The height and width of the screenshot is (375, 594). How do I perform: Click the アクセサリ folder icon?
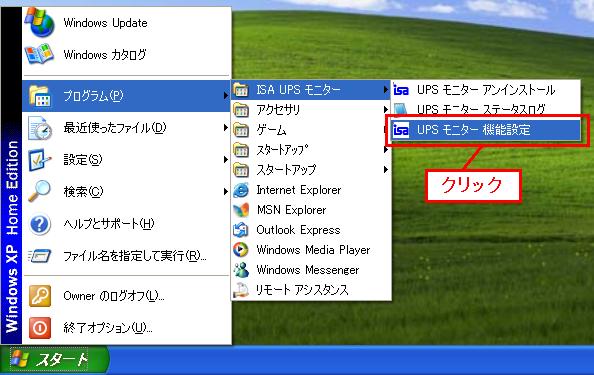241,110
